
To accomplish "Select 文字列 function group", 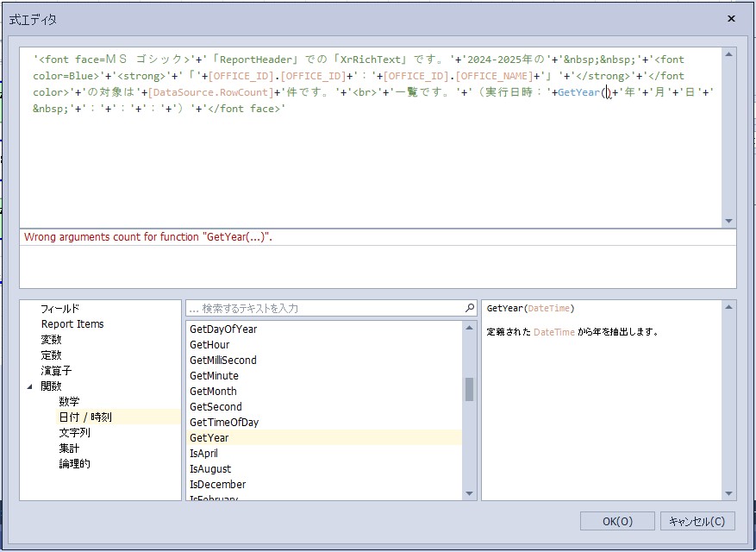I will [x=74, y=433].
